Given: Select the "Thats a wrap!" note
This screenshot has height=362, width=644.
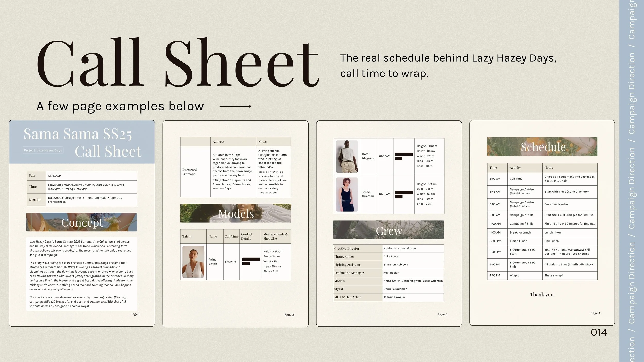Looking at the screenshot, I should click(554, 275).
